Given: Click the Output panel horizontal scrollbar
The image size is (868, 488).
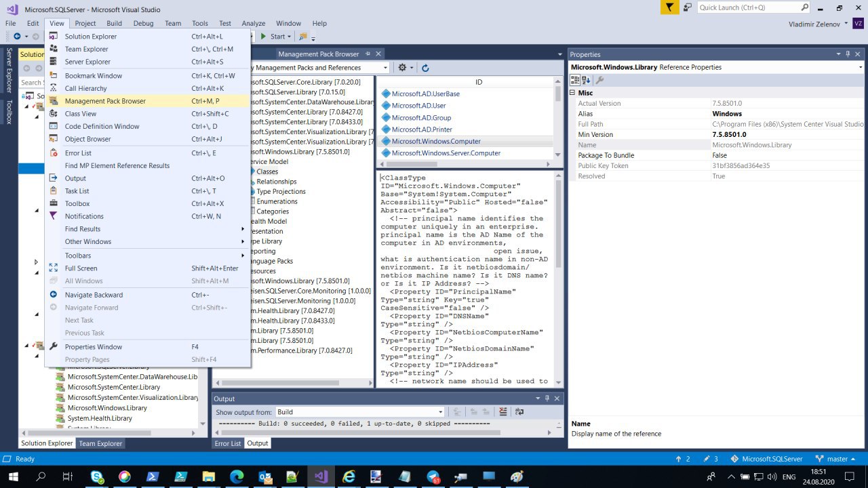Looking at the screenshot, I should click(x=383, y=433).
